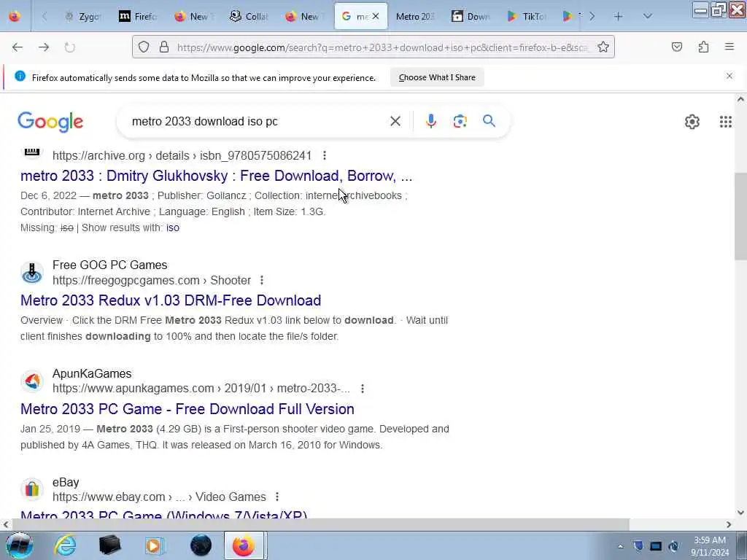The width and height of the screenshot is (747, 560).
Task: Expand the list all tabs dropdown chevron
Action: [648, 17]
